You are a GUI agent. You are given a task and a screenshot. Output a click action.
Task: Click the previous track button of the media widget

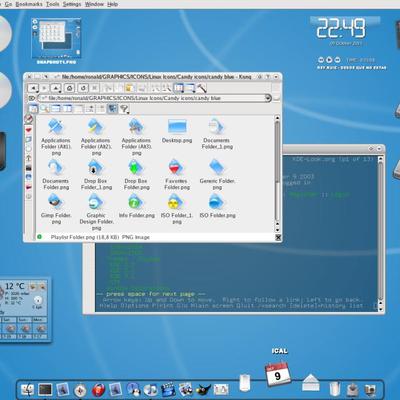pyautogui.click(x=321, y=60)
